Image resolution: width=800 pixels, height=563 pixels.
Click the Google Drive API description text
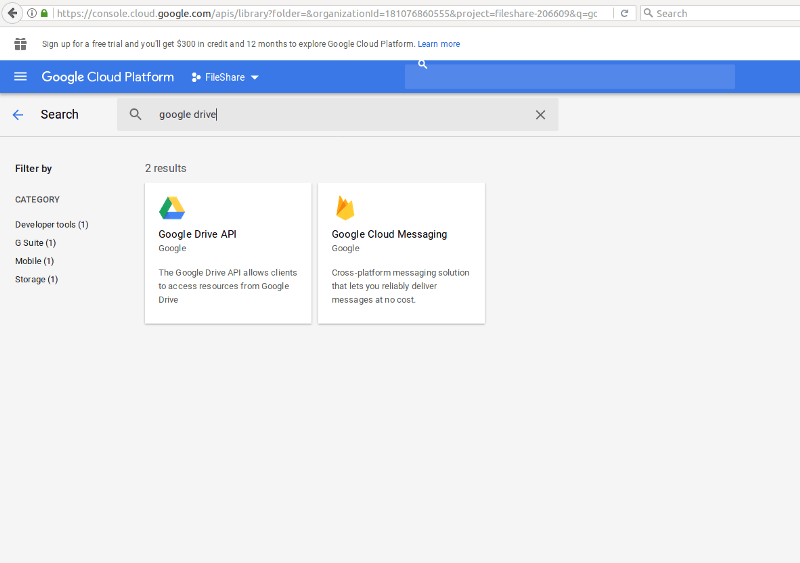coord(228,286)
